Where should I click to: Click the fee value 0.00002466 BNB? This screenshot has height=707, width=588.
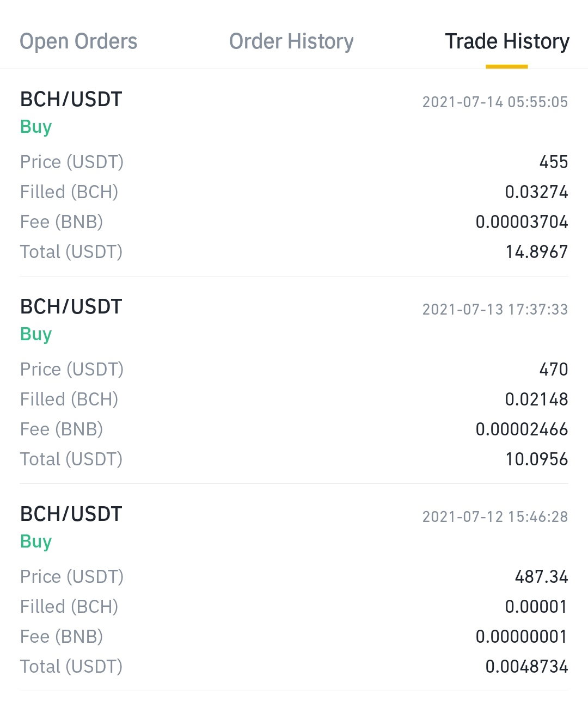point(522,429)
